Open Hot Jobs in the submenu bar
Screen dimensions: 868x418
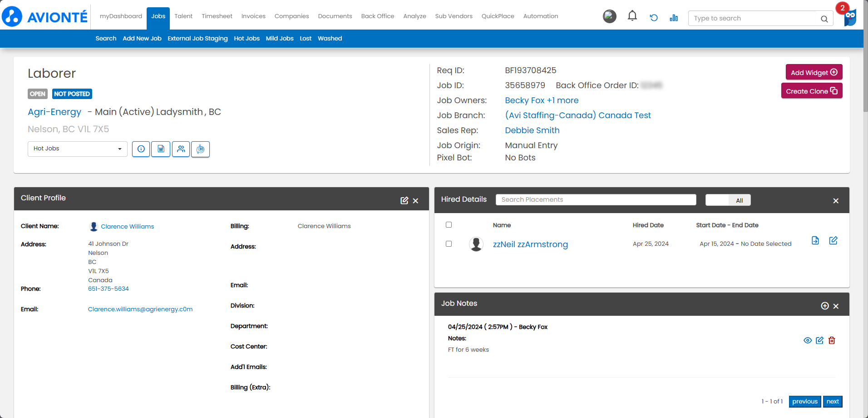[x=247, y=39]
